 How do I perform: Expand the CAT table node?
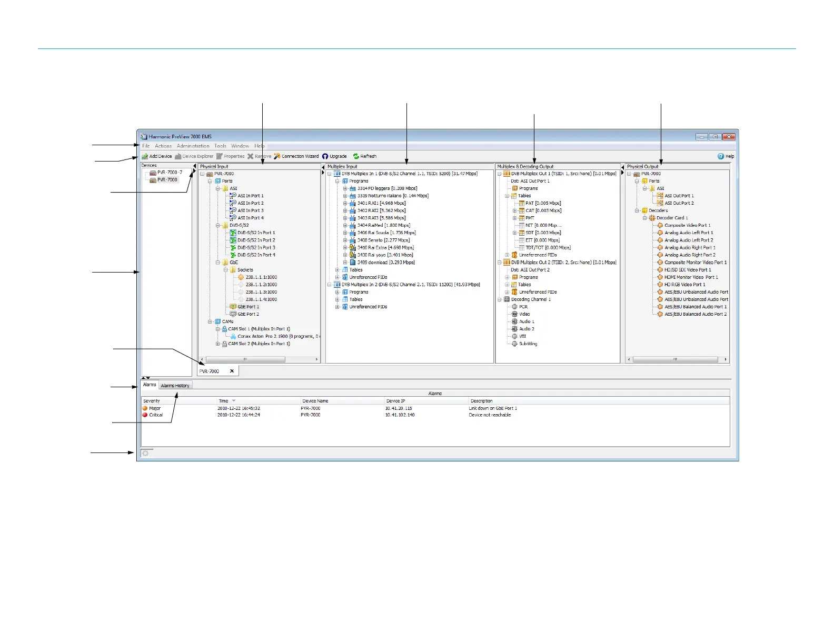coord(515,210)
